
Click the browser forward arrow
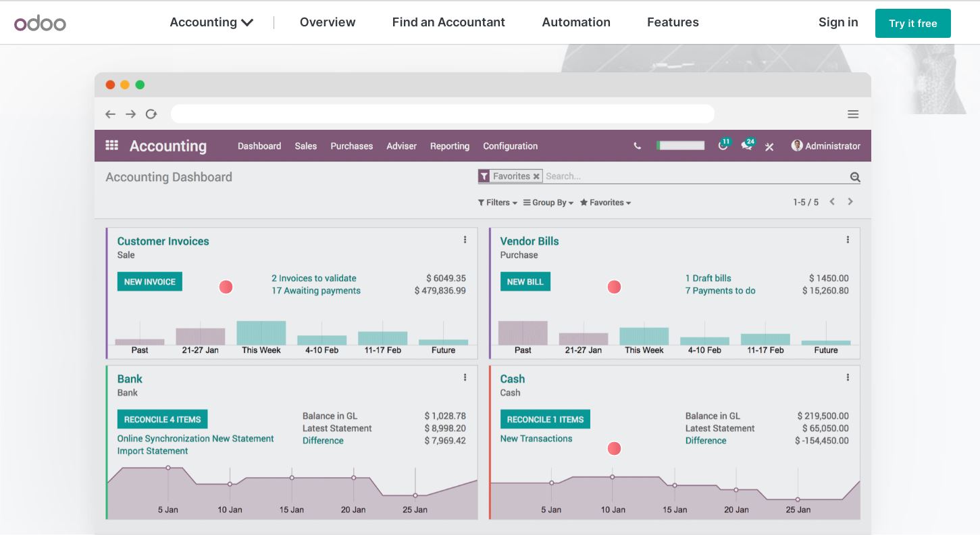tap(131, 114)
